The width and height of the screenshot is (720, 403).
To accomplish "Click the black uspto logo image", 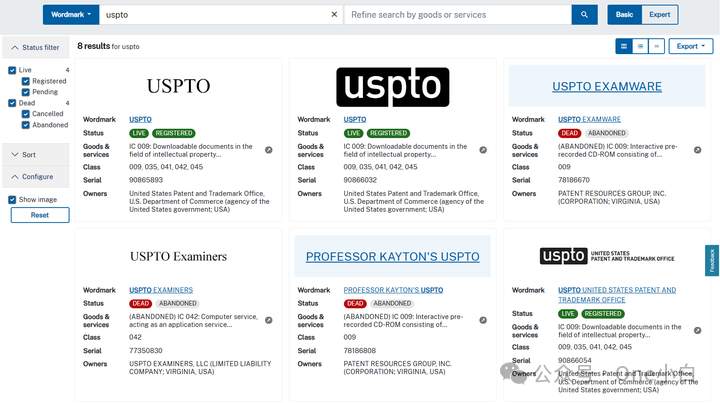I will click(393, 87).
